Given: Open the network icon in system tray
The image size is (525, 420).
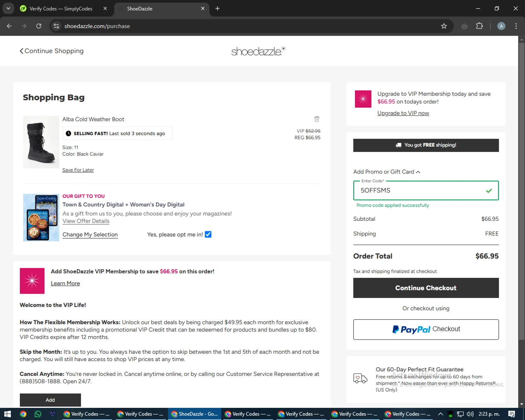Looking at the screenshot, I should [x=460, y=414].
